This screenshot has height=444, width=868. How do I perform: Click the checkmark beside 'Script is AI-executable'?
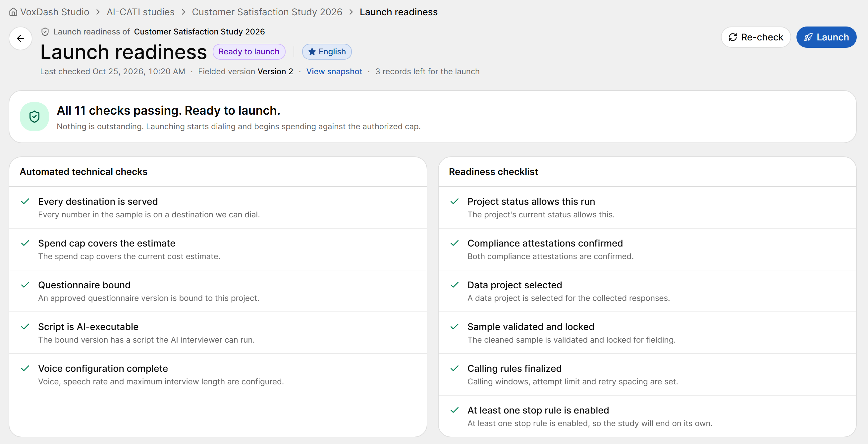coord(25,327)
